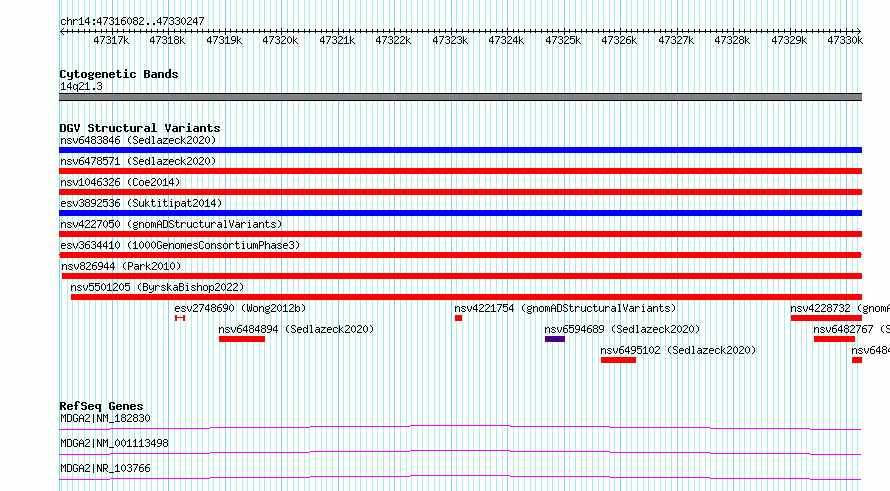
Task: Click the red bar under nsv5501205
Action: point(467,297)
